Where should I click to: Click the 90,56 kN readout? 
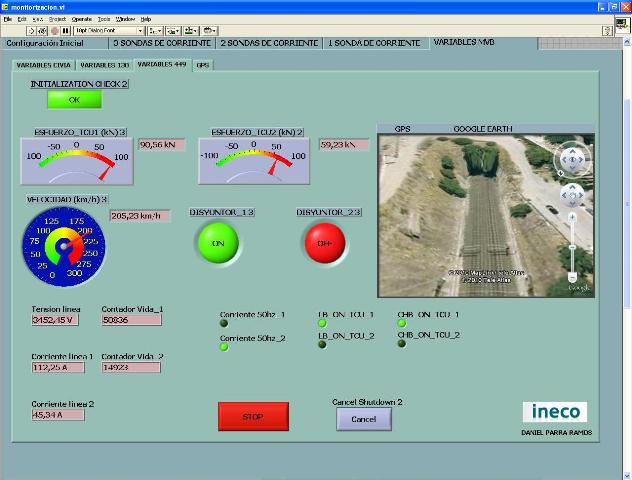point(162,144)
